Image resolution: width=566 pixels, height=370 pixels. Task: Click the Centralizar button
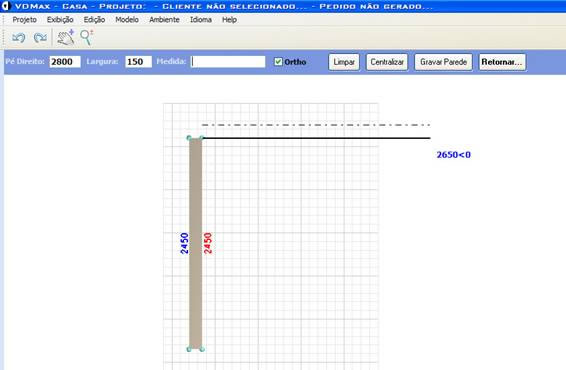387,62
